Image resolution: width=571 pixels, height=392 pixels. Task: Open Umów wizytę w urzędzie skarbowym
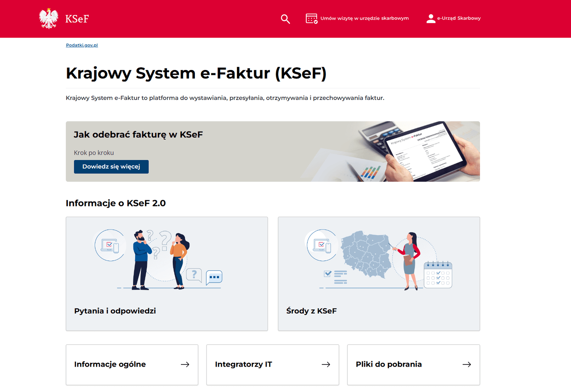point(364,18)
